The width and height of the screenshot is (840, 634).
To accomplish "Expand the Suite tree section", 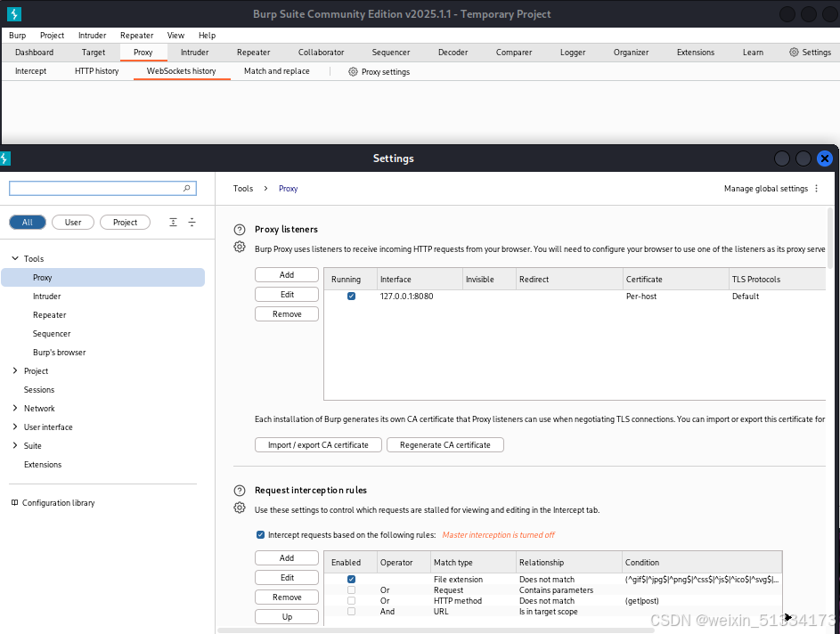I will 15,446.
